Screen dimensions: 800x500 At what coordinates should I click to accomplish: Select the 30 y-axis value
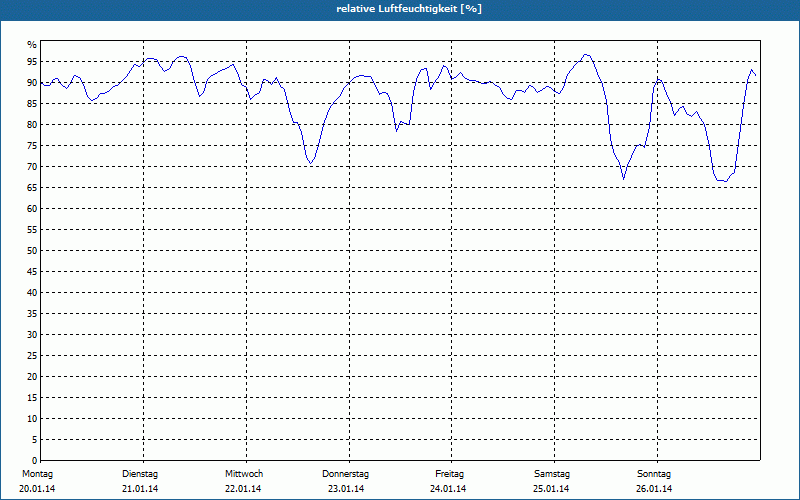(x=32, y=335)
